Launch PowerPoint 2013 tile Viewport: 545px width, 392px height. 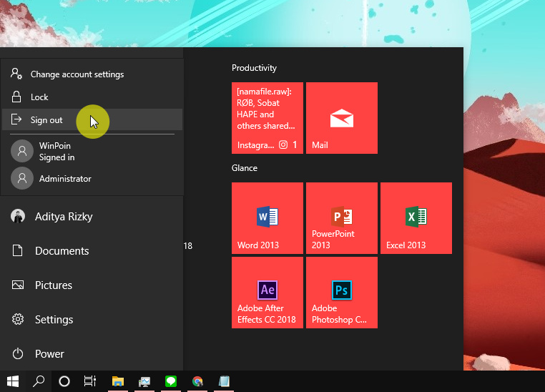342,218
